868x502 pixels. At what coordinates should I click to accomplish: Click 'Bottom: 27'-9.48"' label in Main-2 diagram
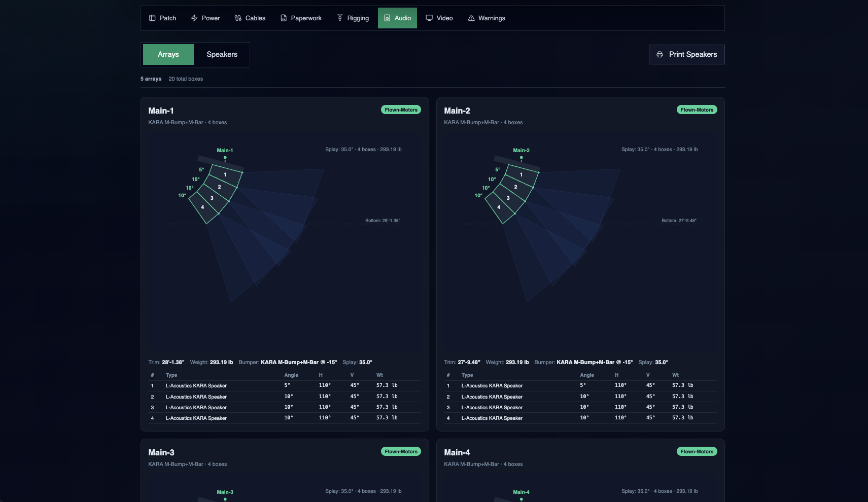pos(679,221)
